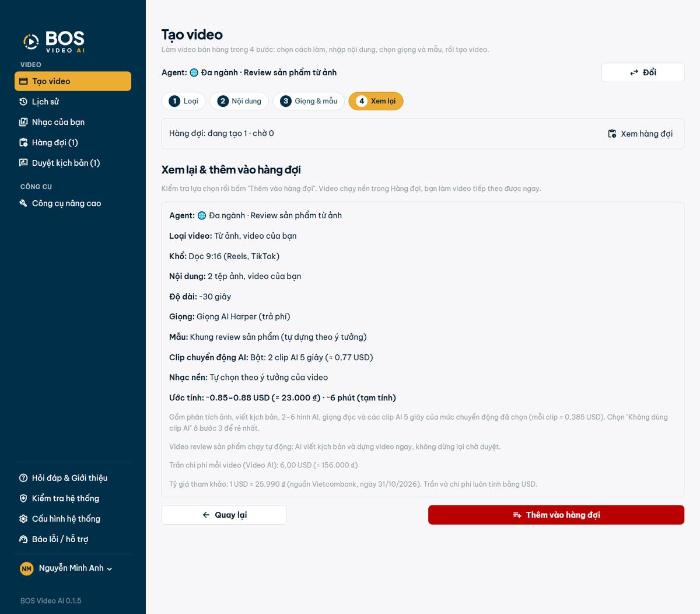Open Duyệt kịch bản (1) in the sidebar
This screenshot has height=614, width=700.
[x=73, y=163]
